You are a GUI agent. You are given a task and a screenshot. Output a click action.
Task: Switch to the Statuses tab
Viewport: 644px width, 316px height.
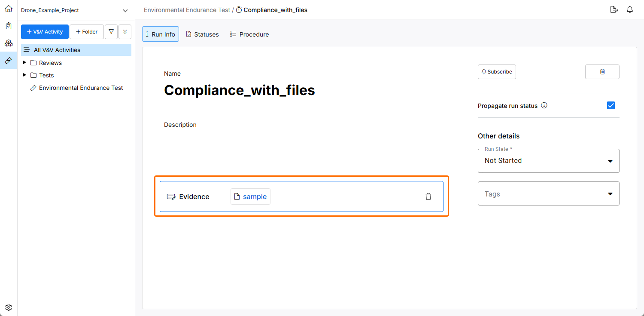[202, 34]
